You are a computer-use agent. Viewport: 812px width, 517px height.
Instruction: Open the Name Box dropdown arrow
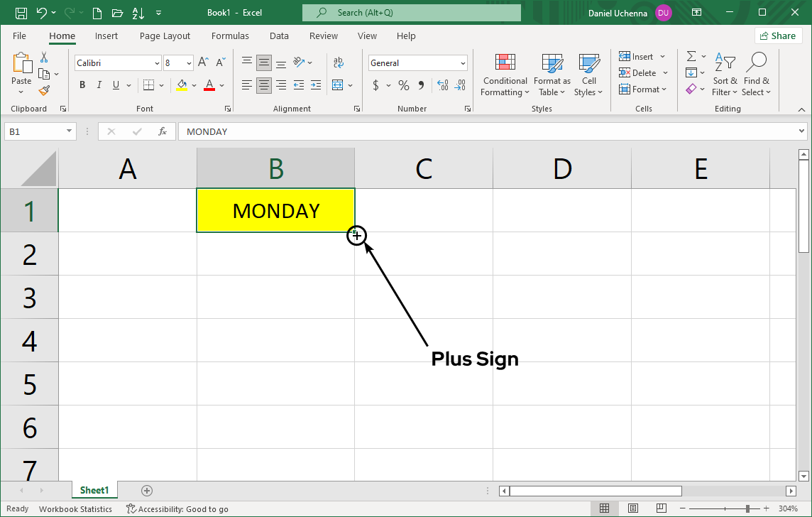point(69,131)
